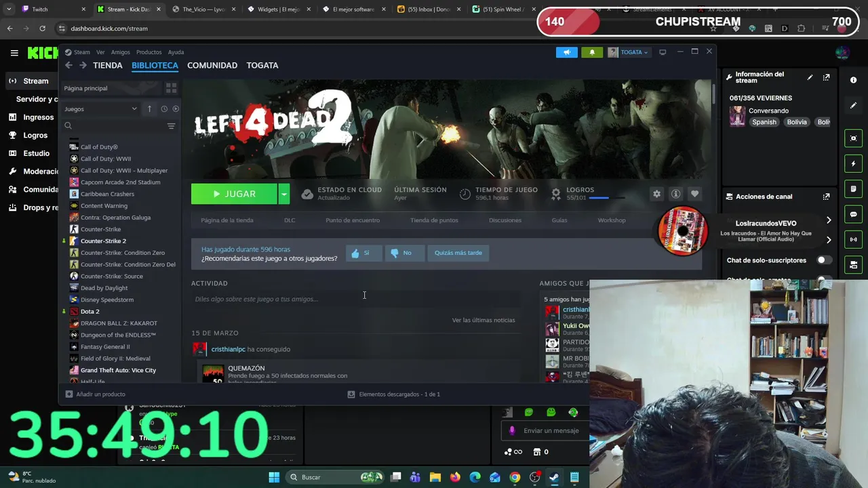Click the Steam announcements megaphone icon
Image resolution: width=868 pixels, height=488 pixels.
567,52
